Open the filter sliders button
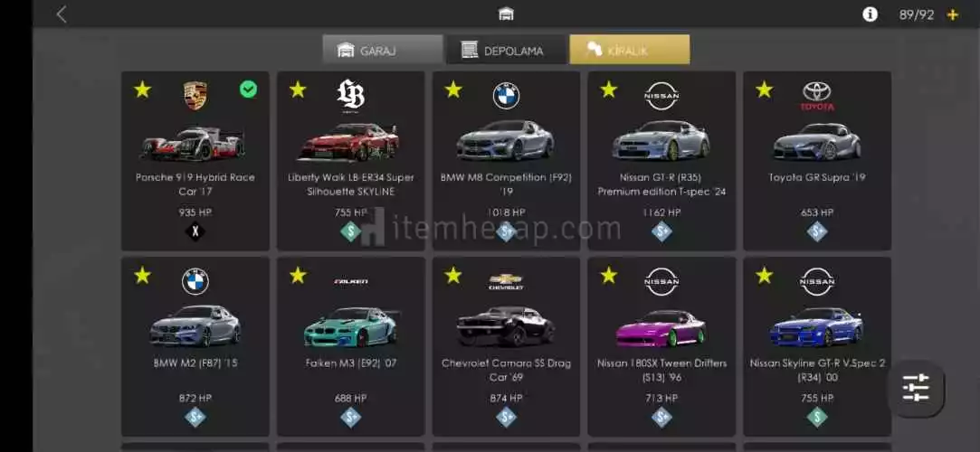980x452 pixels. (x=916, y=389)
